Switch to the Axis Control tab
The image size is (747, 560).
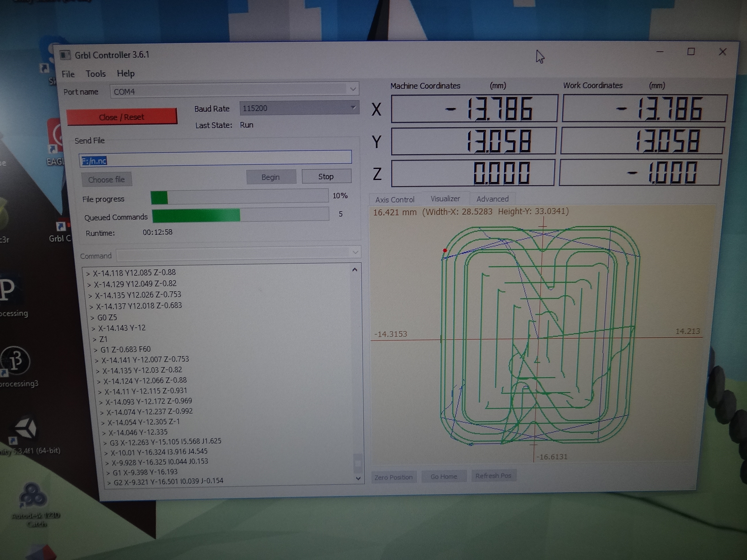pos(395,200)
